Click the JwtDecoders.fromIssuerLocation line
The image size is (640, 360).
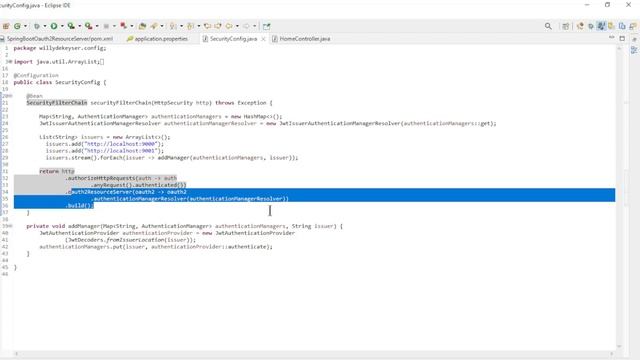click(130, 240)
